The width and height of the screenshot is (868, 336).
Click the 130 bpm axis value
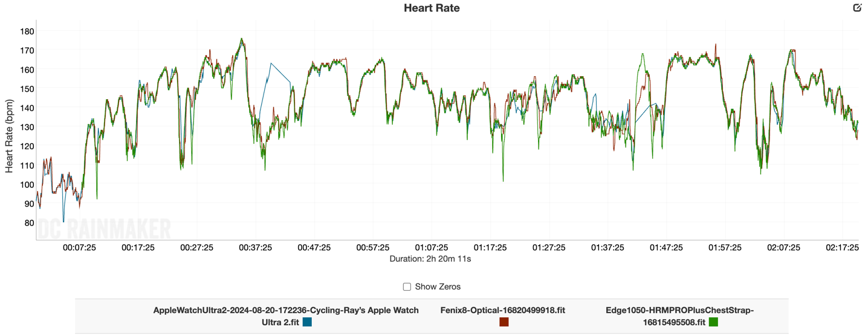pyautogui.click(x=27, y=127)
